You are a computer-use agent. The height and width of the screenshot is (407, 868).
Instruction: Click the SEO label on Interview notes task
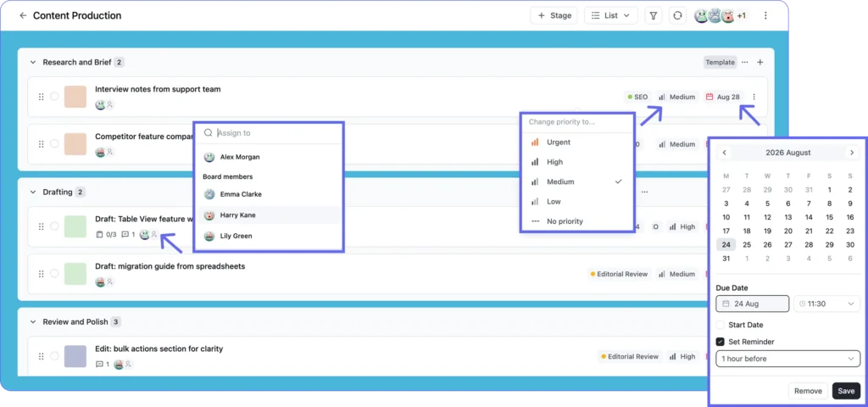pos(637,97)
